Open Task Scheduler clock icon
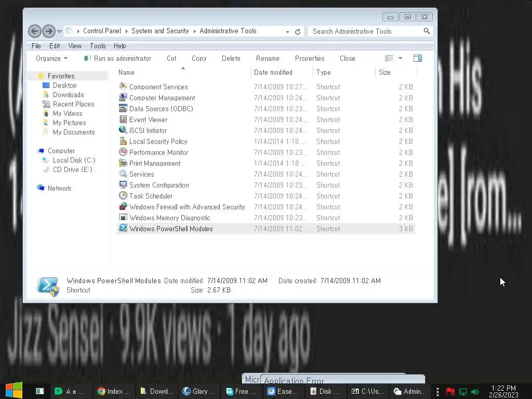 (x=123, y=196)
